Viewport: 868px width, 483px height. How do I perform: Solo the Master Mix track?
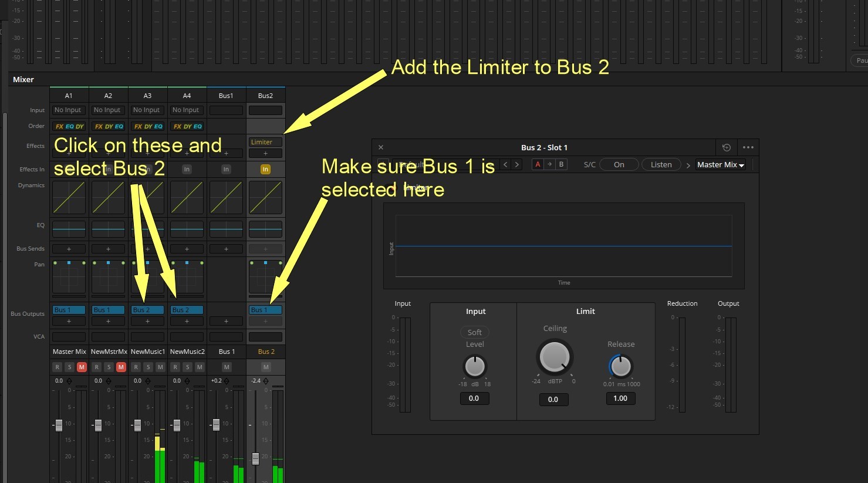(x=69, y=367)
